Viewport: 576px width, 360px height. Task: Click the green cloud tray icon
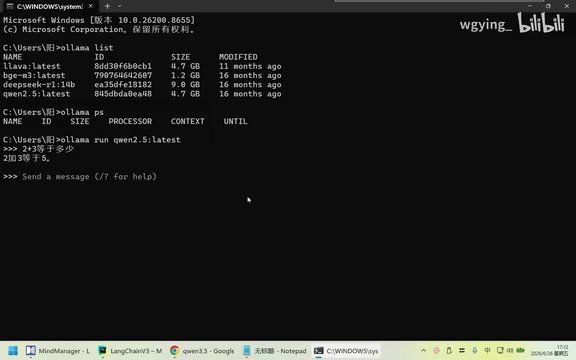[521, 350]
